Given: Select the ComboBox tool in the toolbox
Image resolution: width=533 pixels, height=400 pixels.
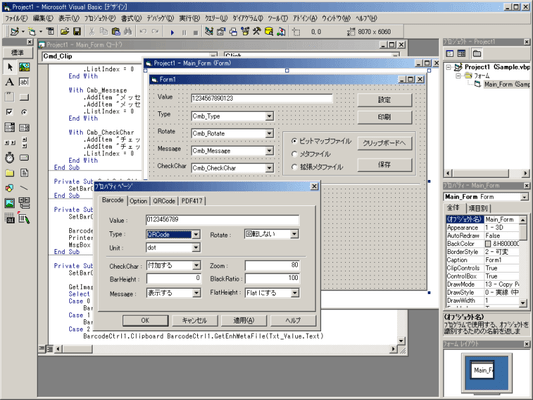Looking at the screenshot, I should (x=10, y=127).
